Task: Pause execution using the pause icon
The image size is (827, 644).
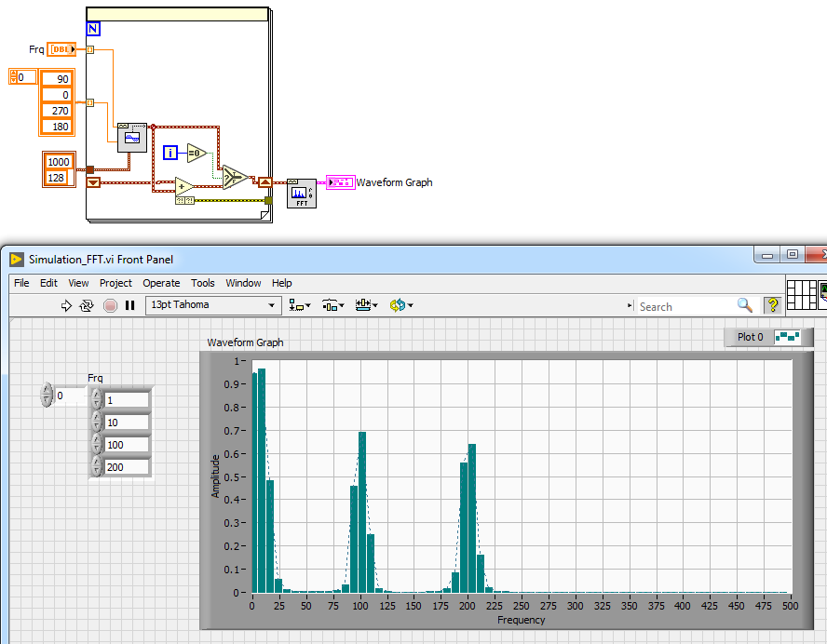Action: (x=129, y=305)
